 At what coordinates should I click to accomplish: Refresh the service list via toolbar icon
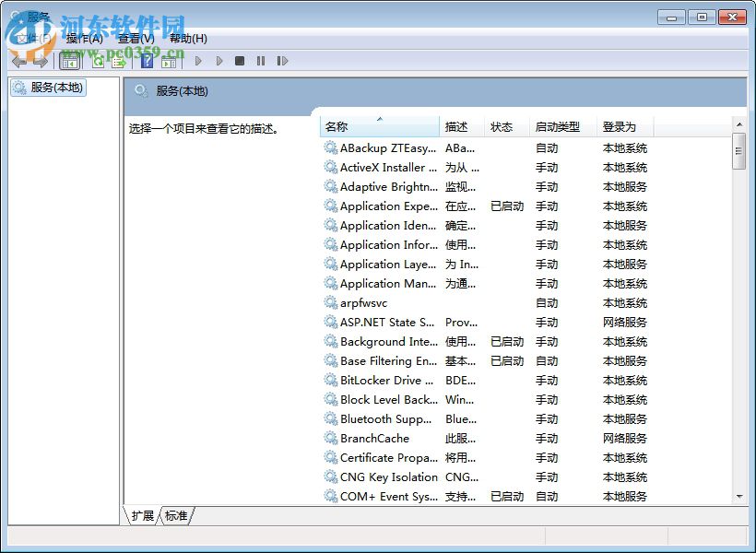tap(97, 61)
